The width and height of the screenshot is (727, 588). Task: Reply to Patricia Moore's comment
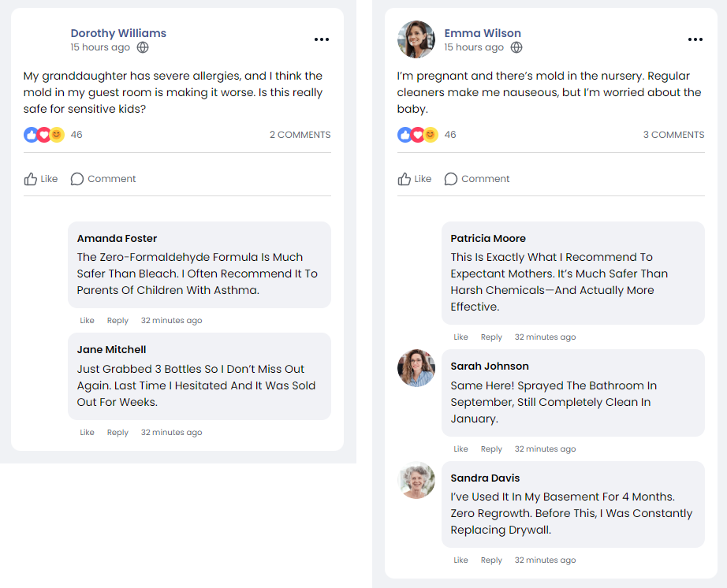coord(491,337)
